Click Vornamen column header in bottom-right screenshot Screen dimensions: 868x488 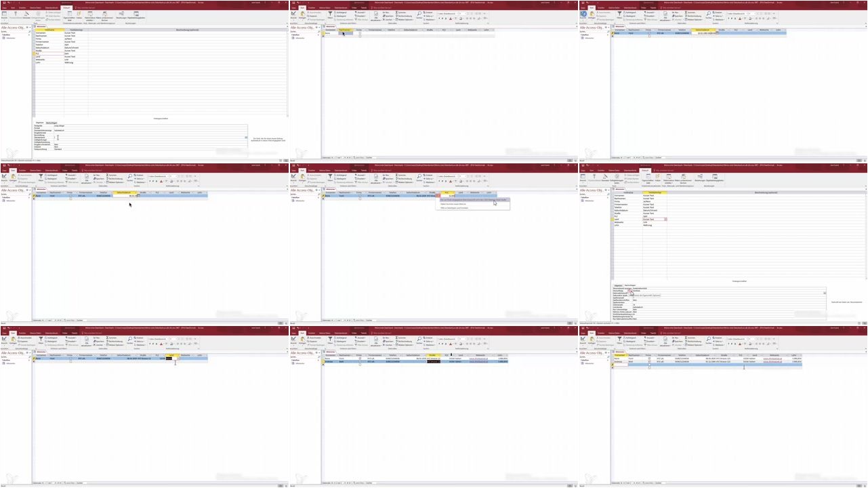point(621,355)
